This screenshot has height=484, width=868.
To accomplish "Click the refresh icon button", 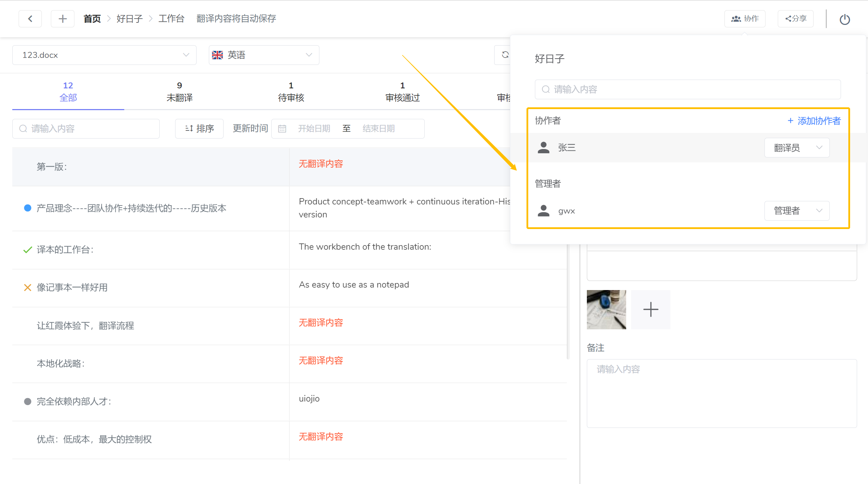I will tap(505, 55).
